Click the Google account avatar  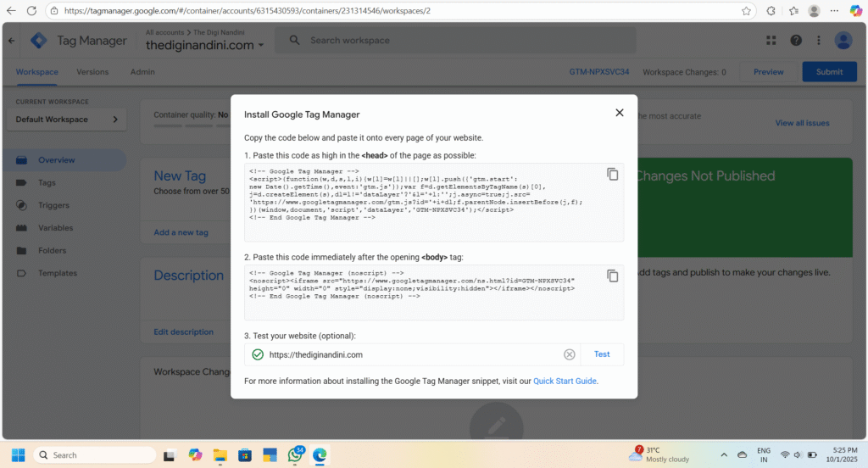[x=843, y=41]
